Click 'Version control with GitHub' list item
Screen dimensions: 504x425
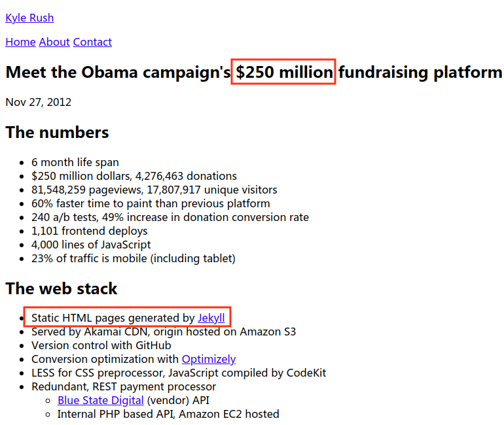point(101,345)
